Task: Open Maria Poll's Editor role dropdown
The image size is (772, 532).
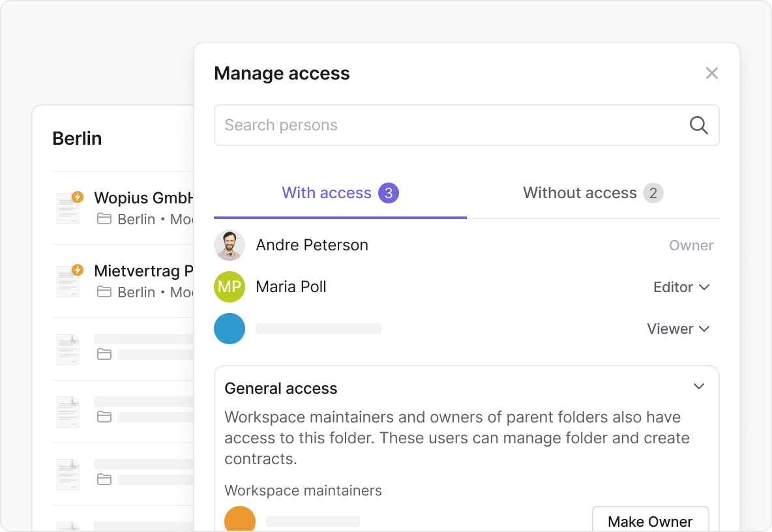Action: click(681, 287)
